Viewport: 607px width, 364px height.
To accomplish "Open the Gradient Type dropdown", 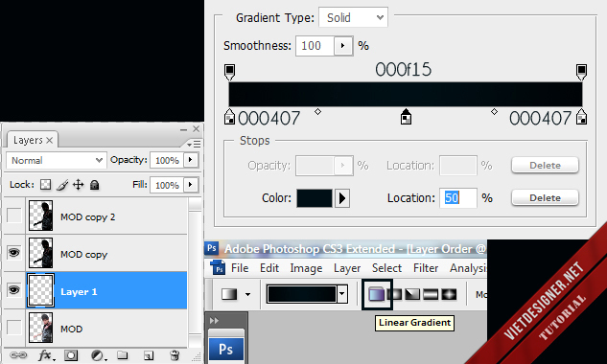I will pyautogui.click(x=353, y=17).
